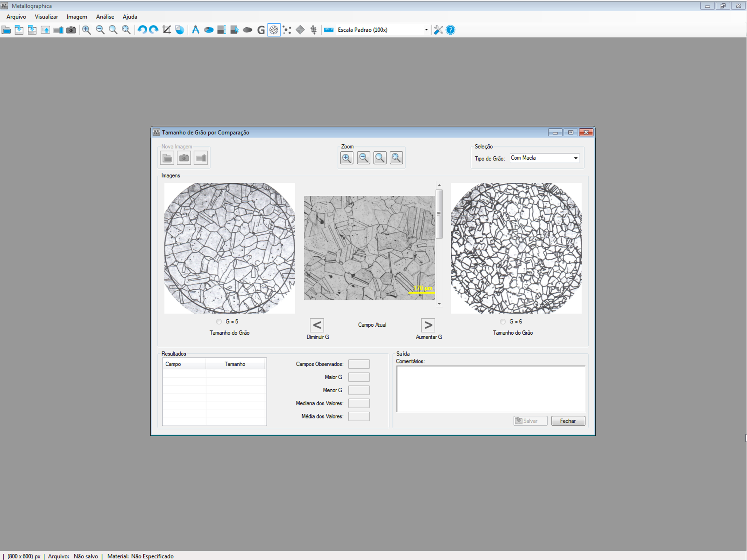
Task: Open the Visualizar menu
Action: point(46,17)
